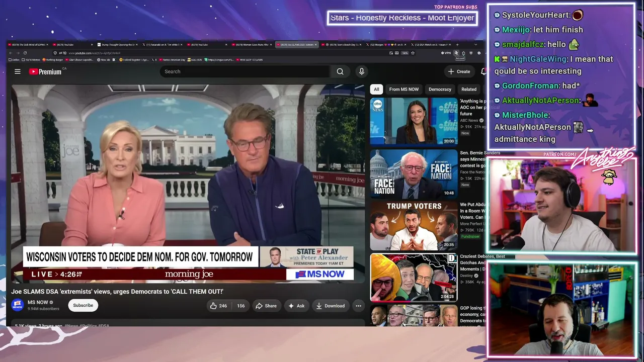Go to YouTube Premium home logo
Viewport: 644px width, 362px height.
click(45, 71)
